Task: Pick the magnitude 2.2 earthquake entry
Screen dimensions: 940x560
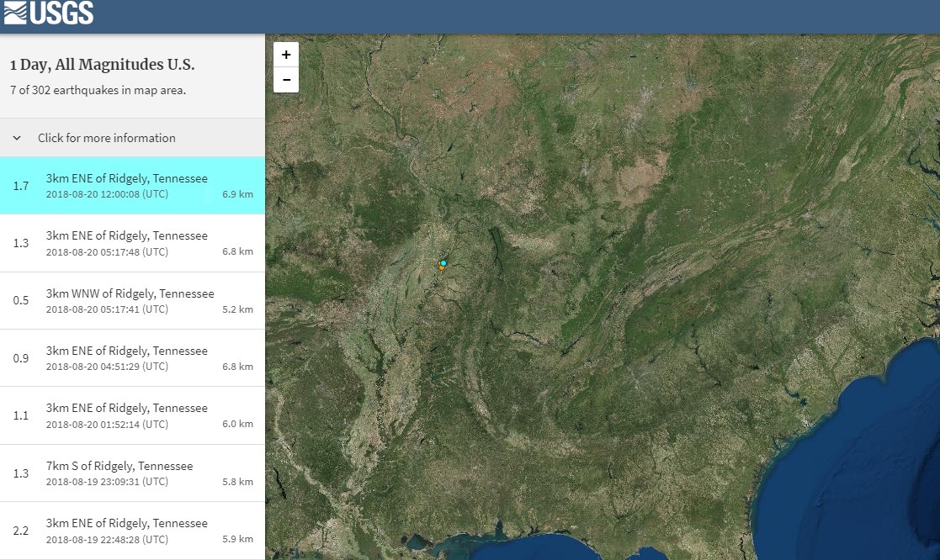Action: [x=126, y=531]
